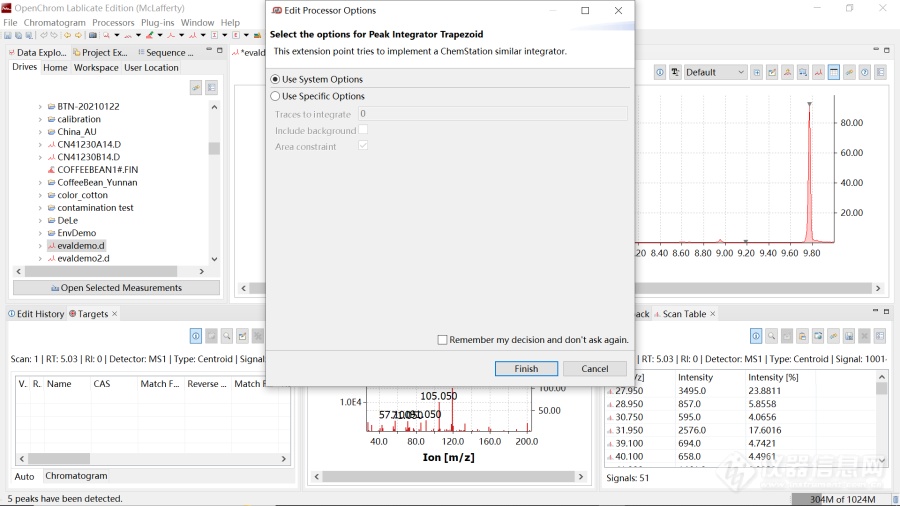Click the Data Explorer vertical scrollbar thumb
The height and width of the screenshot is (506, 900).
tap(214, 148)
